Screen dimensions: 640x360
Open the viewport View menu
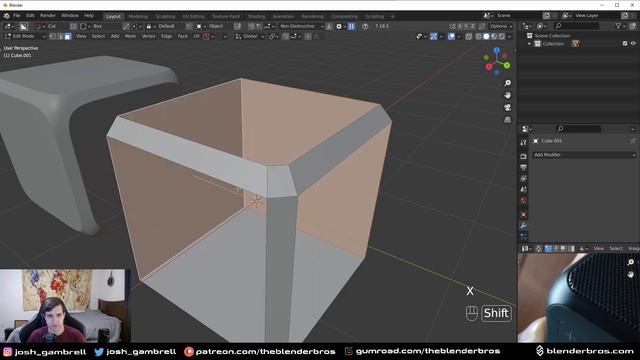tap(81, 36)
